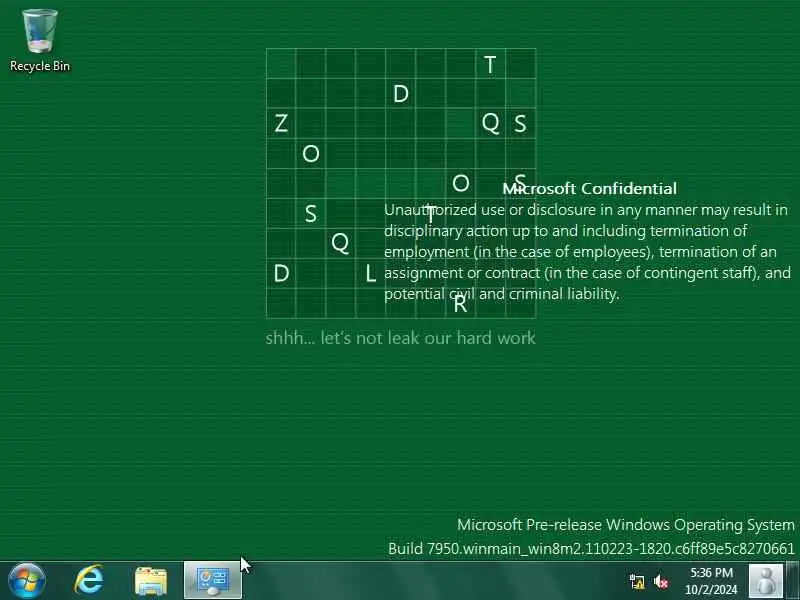Click the Microsoft Confidential heading
800x600 pixels.
590,189
